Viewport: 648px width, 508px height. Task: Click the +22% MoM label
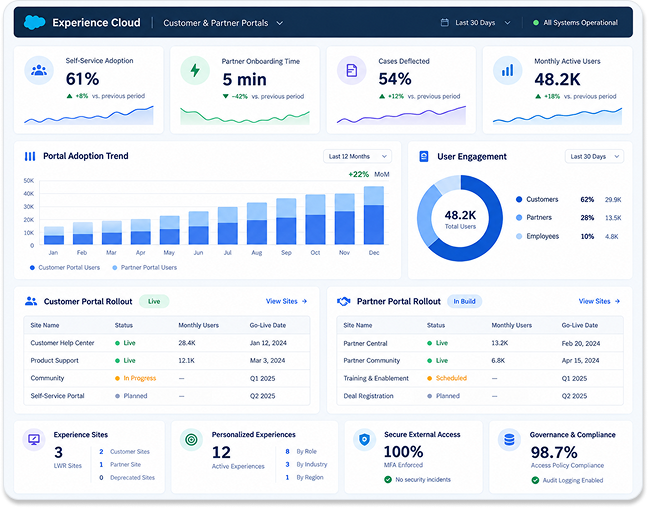click(369, 174)
